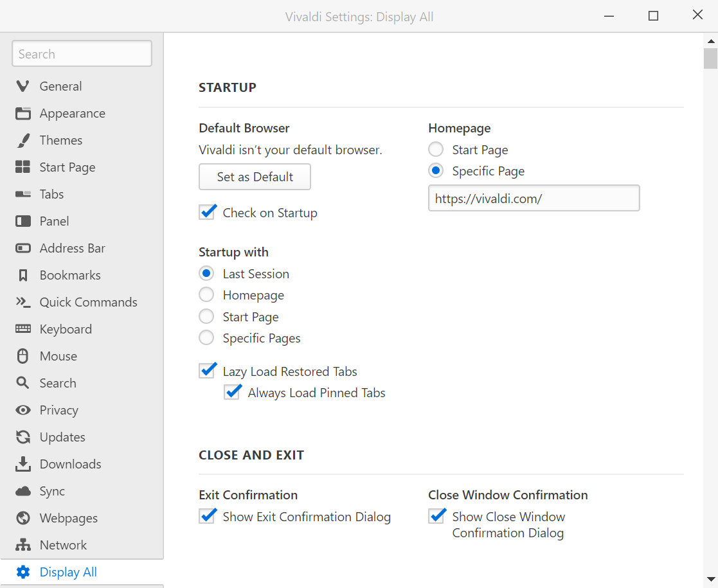718x588 pixels.
Task: Open the General settings section
Action: click(60, 86)
